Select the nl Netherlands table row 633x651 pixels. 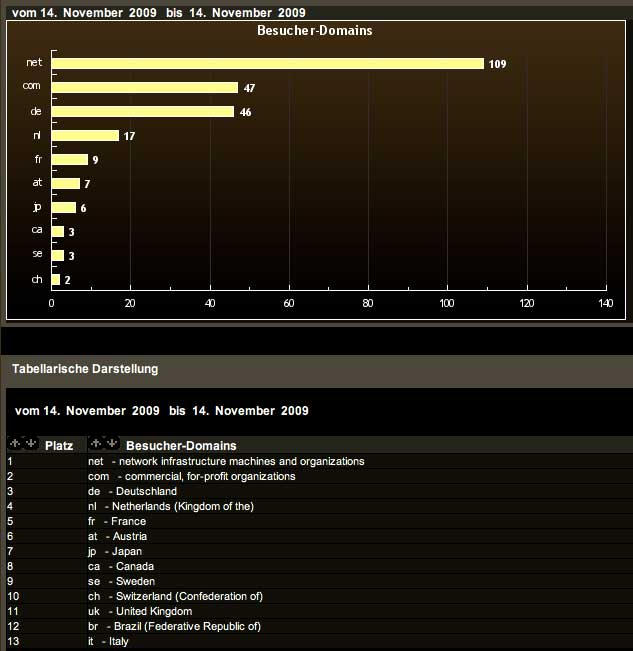tap(171, 506)
